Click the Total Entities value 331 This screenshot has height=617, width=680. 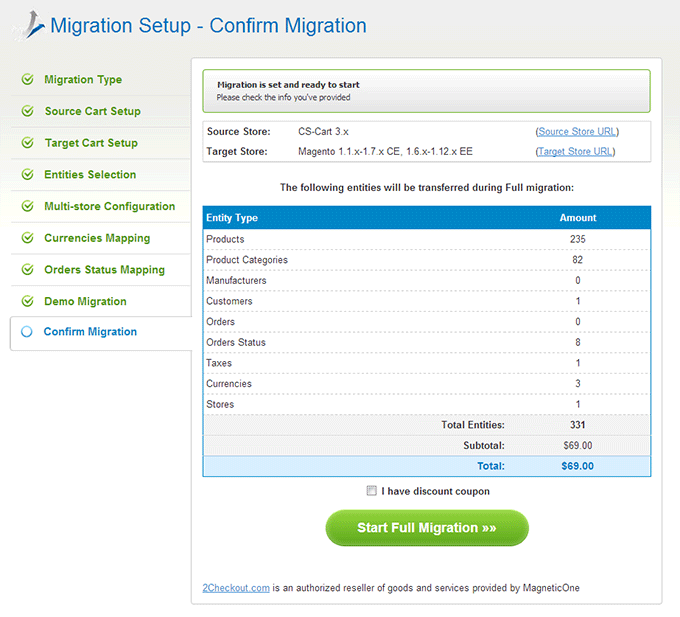(578, 425)
